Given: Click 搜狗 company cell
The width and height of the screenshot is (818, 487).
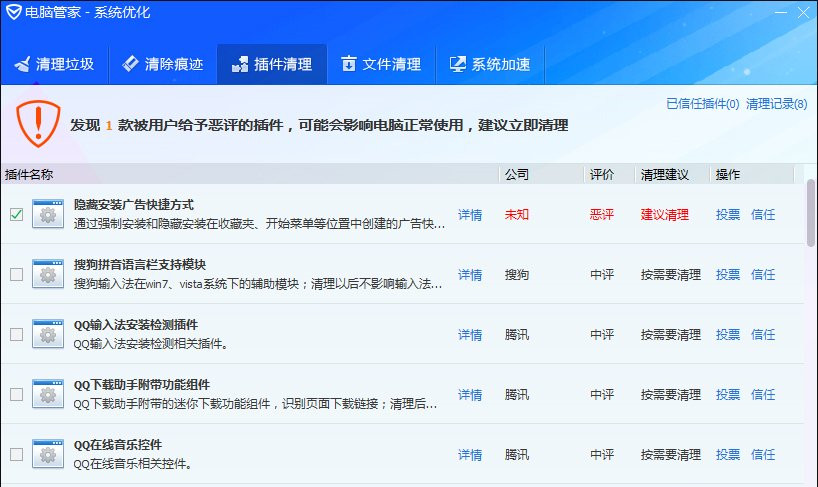Looking at the screenshot, I should 516,275.
